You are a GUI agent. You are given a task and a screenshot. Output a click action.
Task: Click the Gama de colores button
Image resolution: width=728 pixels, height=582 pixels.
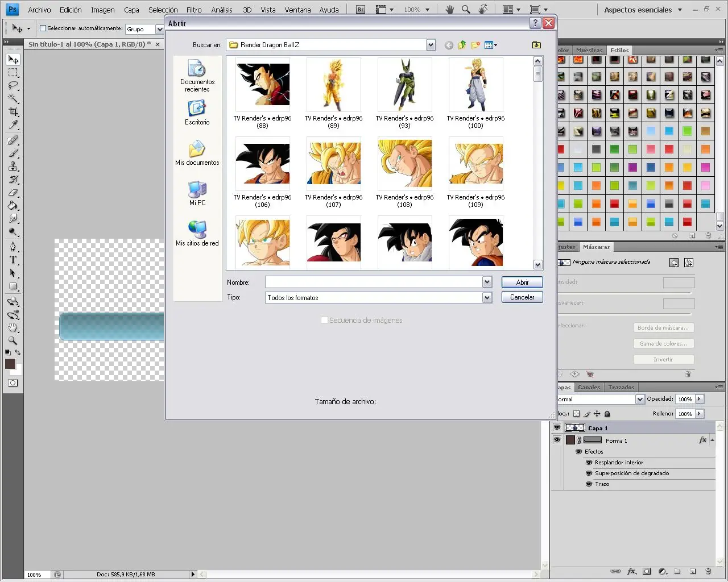(663, 343)
